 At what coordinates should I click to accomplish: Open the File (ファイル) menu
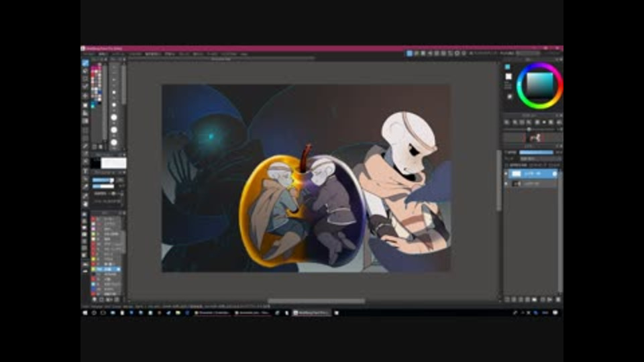(x=89, y=54)
